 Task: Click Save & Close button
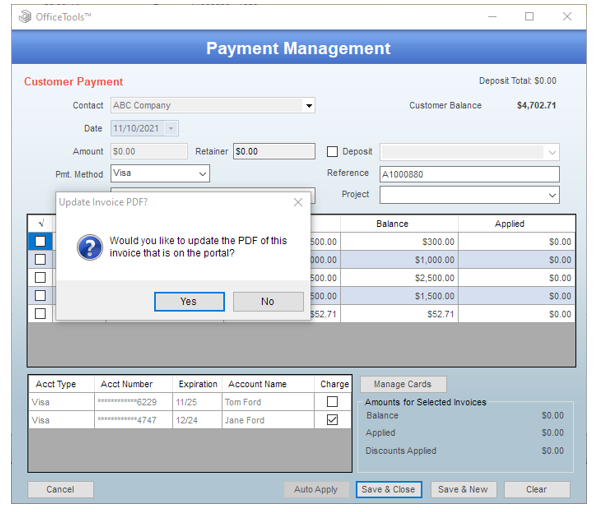click(x=389, y=489)
